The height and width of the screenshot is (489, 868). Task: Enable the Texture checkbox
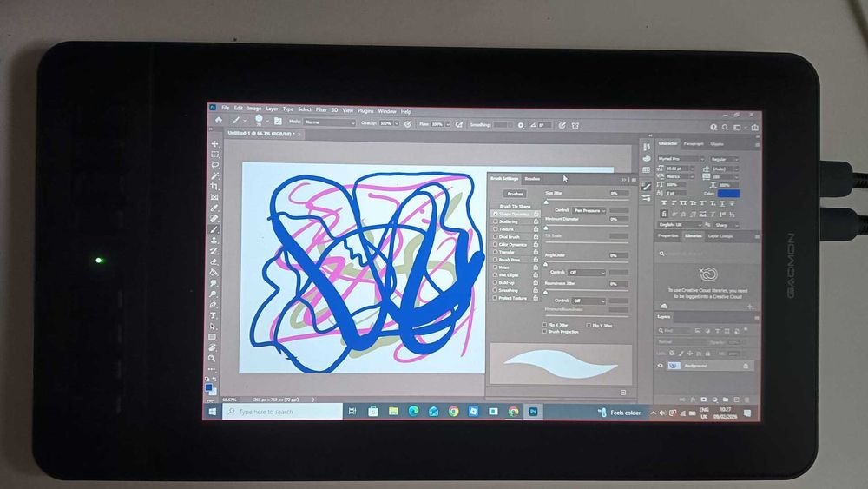[496, 229]
